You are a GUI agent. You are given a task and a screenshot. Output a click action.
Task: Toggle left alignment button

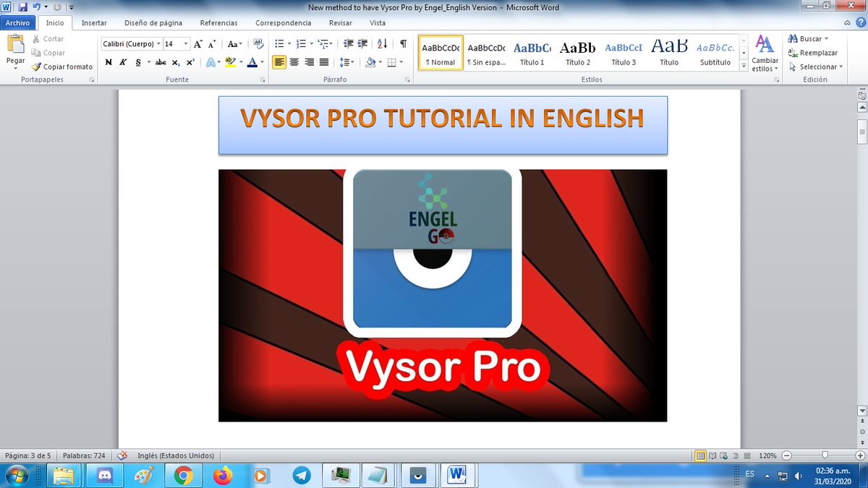click(x=279, y=62)
